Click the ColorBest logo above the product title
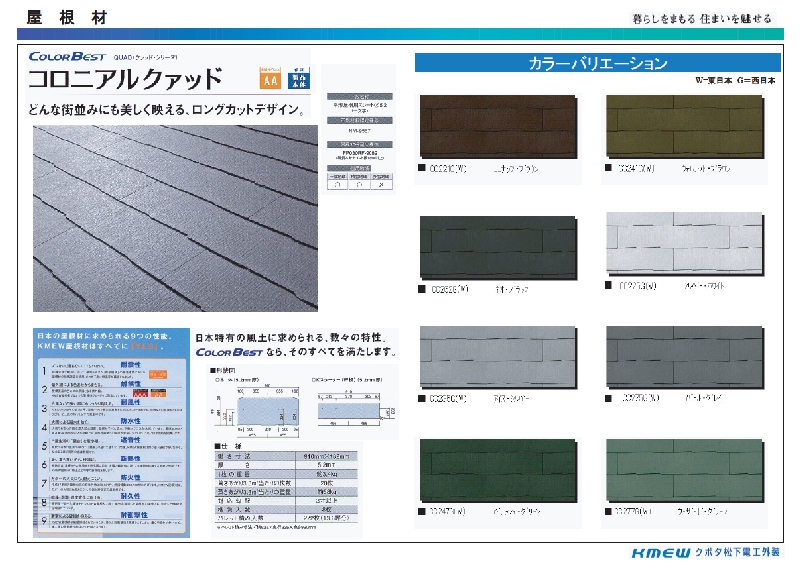Viewport: 800px width, 563px height. (67, 56)
